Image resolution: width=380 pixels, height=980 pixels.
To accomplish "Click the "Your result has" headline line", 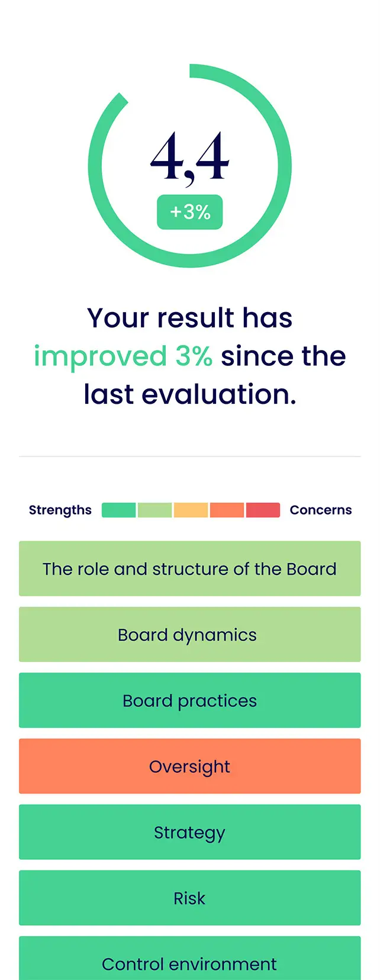I will pyautogui.click(x=189, y=318).
